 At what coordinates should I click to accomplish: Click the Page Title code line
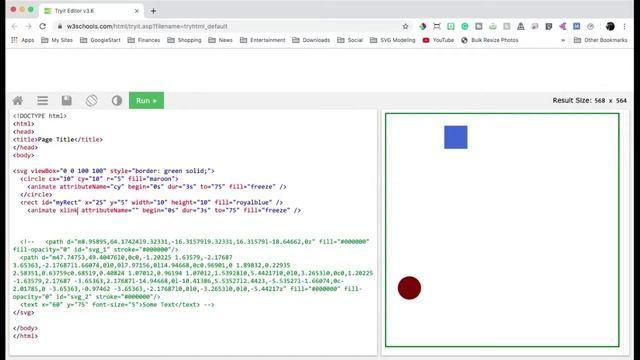pyautogui.click(x=58, y=140)
